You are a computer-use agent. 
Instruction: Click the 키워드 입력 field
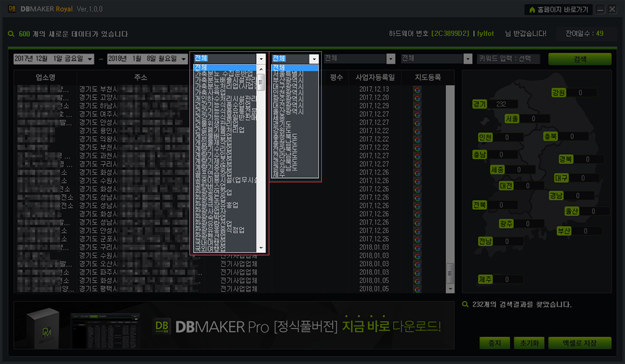509,59
